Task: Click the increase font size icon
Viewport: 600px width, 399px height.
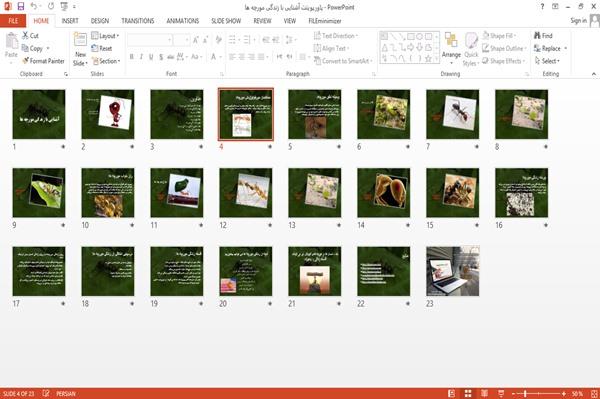Action: coord(196,40)
